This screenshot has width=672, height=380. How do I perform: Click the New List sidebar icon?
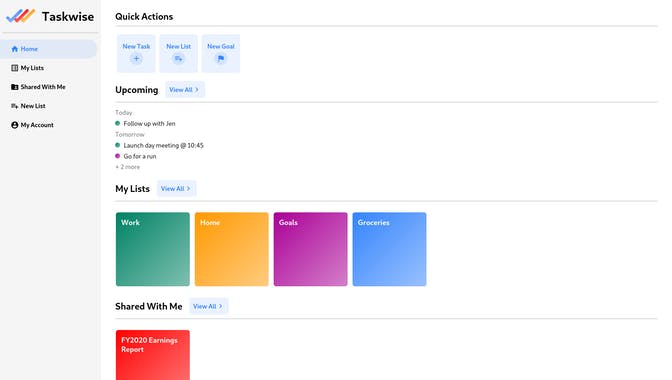[15, 106]
